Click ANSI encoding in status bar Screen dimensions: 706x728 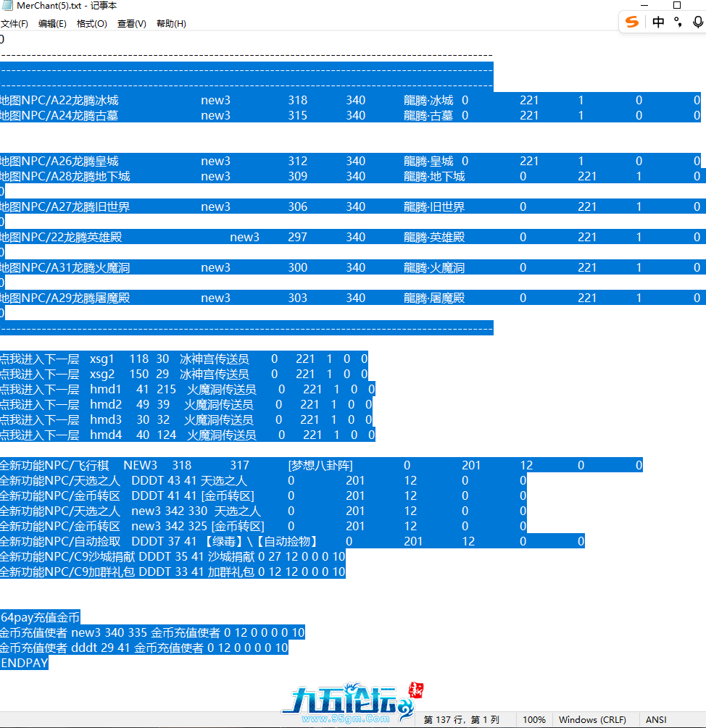click(x=656, y=719)
